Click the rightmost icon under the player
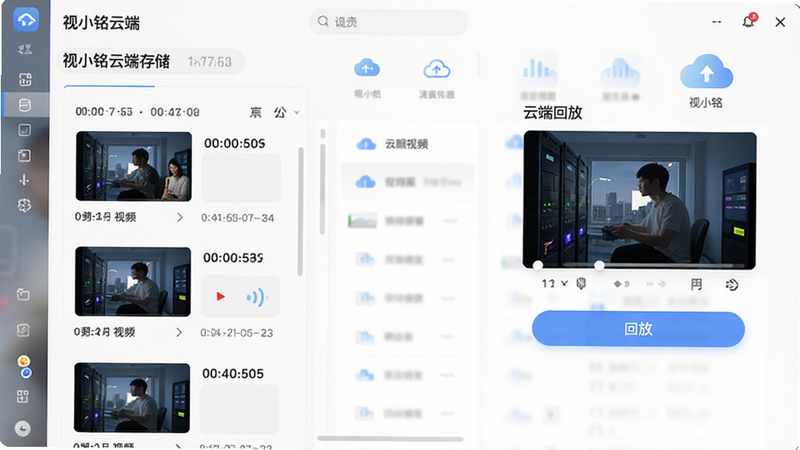Screen dimensions: 800x450 click(732, 285)
